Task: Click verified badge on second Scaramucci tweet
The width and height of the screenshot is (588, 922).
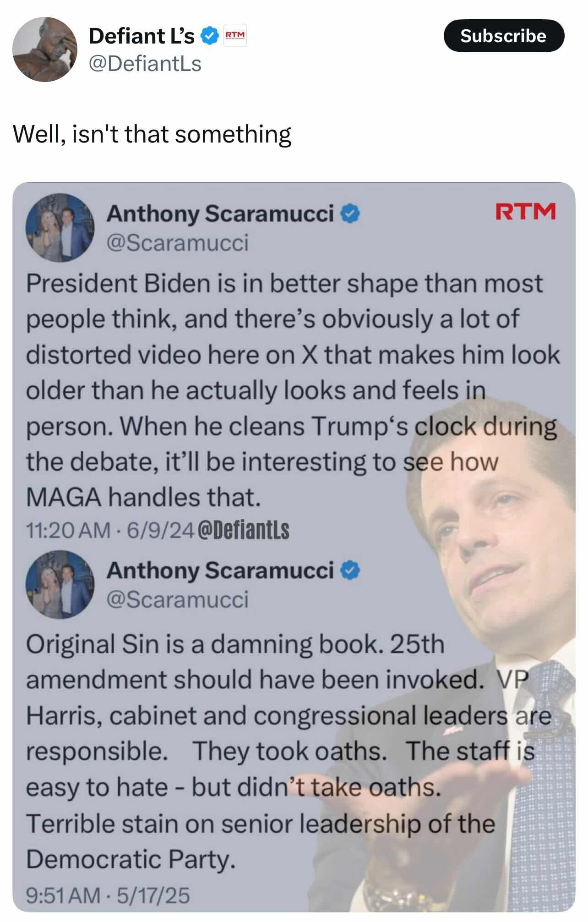Action: tap(351, 570)
